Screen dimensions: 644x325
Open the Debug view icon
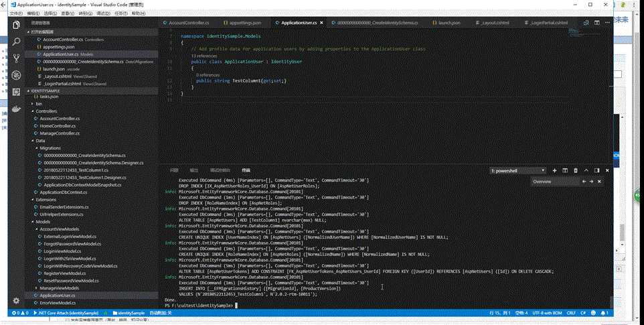16,75
